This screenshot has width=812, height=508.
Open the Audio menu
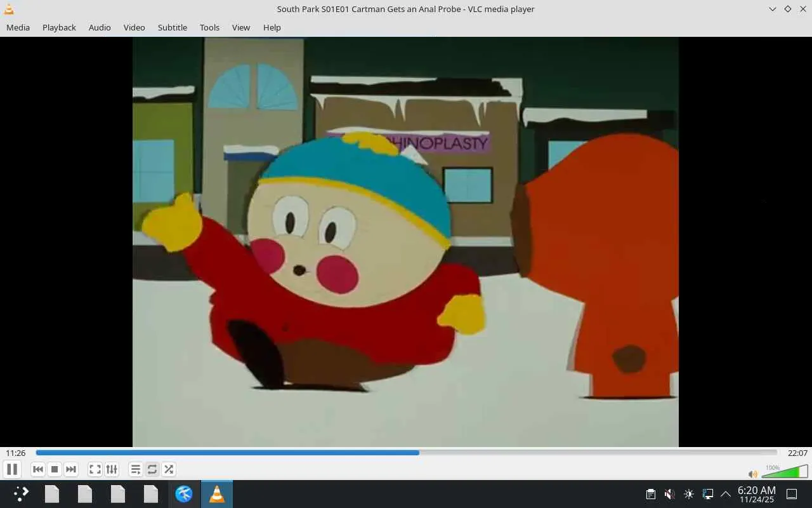tap(100, 27)
